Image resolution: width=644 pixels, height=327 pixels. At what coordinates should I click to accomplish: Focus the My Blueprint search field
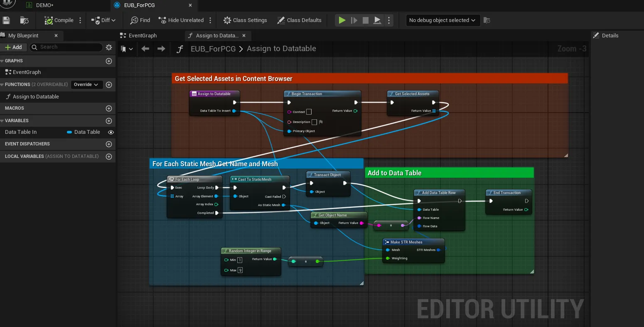point(66,47)
